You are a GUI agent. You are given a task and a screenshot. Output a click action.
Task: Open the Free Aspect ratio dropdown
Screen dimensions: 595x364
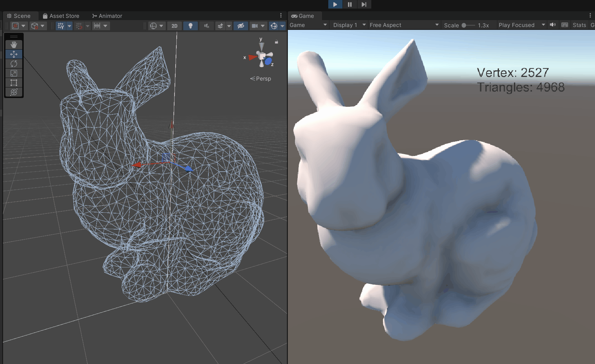click(404, 25)
